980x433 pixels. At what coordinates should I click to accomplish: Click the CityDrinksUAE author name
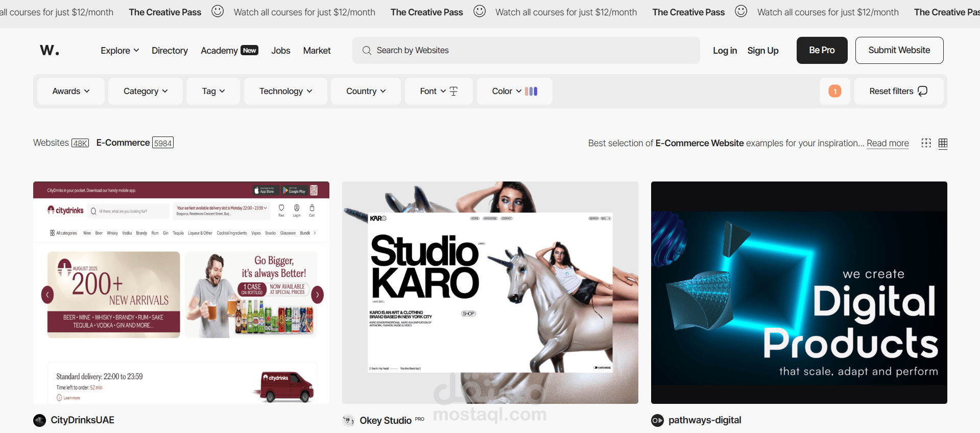[x=82, y=420]
